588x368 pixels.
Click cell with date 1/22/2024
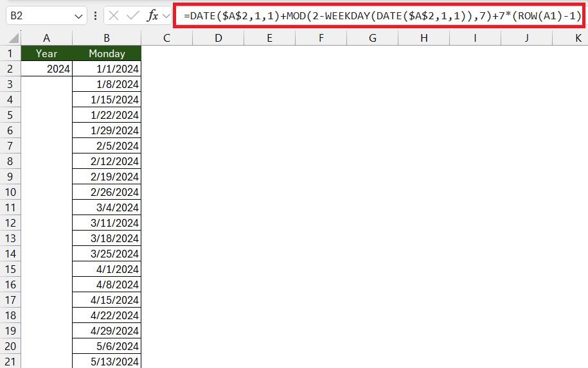[x=107, y=115]
